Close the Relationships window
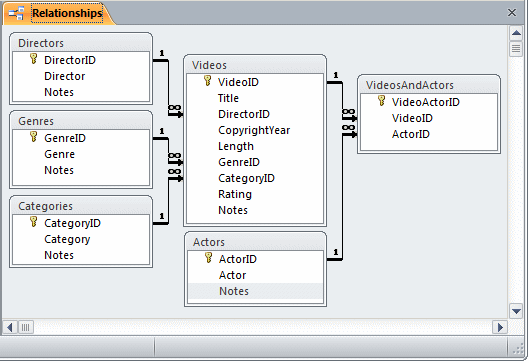Viewport: 529px width, 363px height. (512, 12)
